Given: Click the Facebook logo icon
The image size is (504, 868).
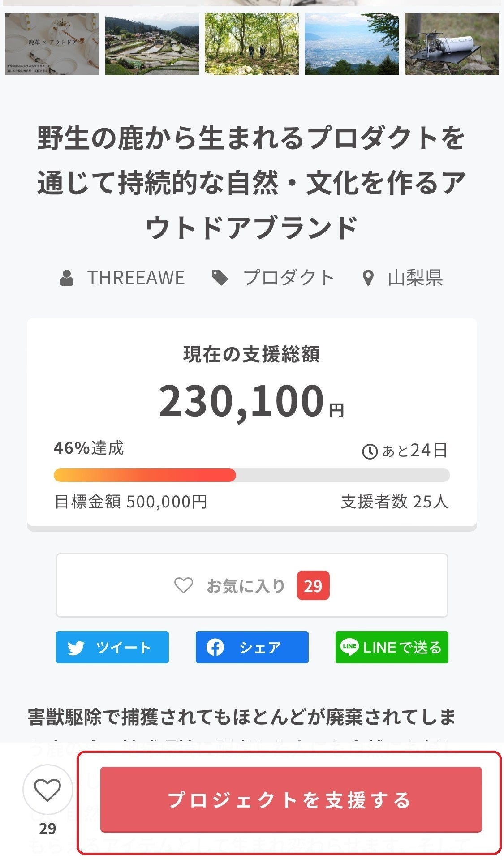Looking at the screenshot, I should pyautogui.click(x=215, y=647).
